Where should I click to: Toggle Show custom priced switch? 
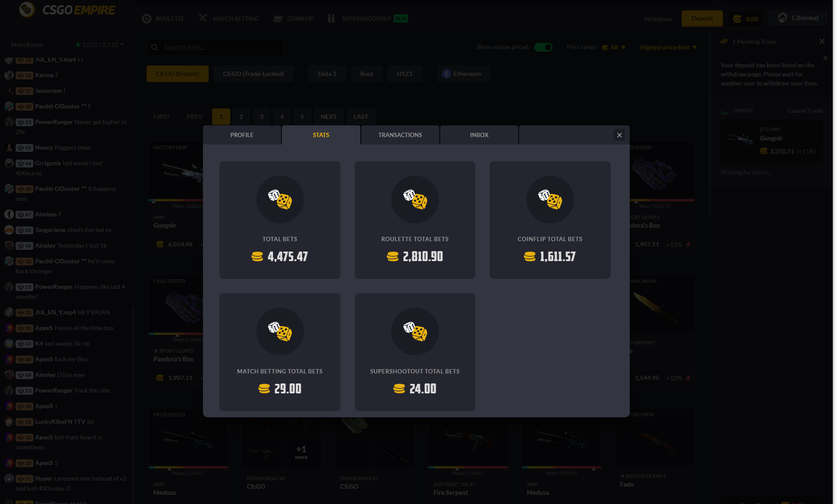543,47
